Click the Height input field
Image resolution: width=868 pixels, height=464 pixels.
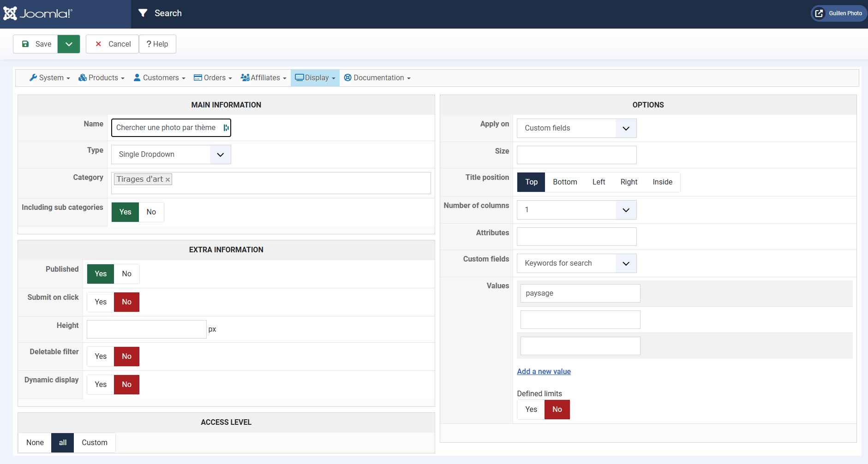pos(146,329)
